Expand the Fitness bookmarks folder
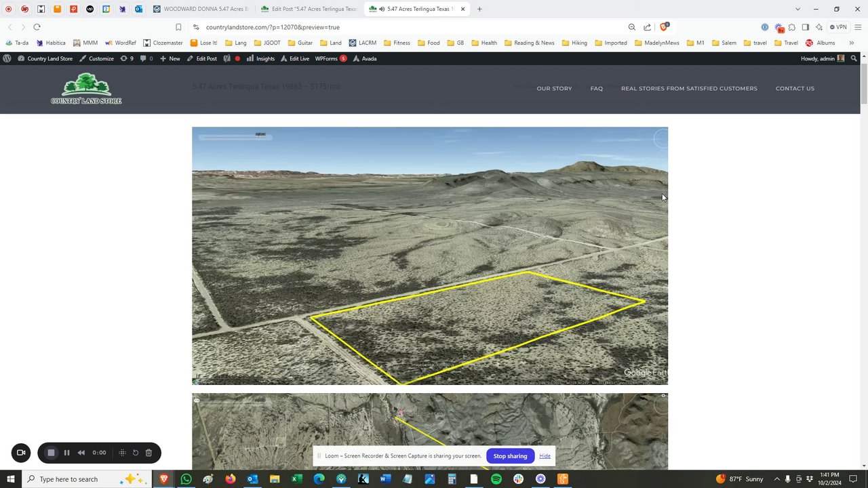868x488 pixels. (397, 43)
